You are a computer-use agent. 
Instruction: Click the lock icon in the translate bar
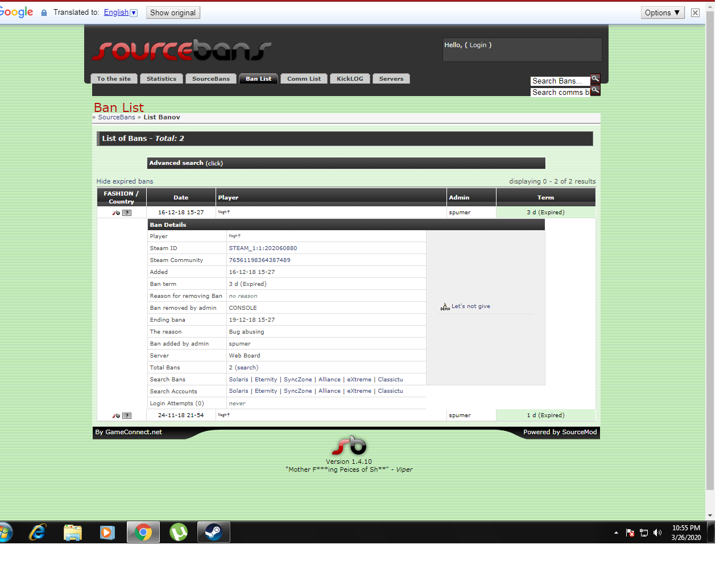click(44, 13)
